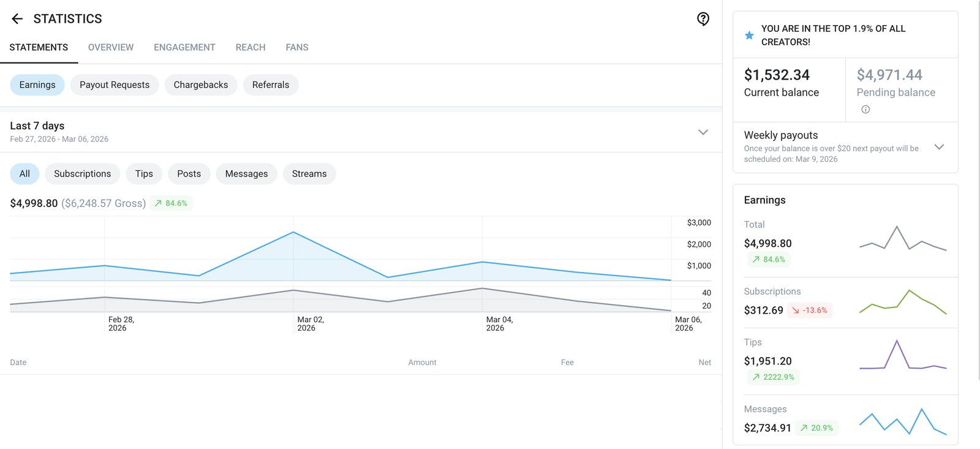Click the $1,532.34 current balance amount
This screenshot has height=449, width=980.
click(777, 75)
